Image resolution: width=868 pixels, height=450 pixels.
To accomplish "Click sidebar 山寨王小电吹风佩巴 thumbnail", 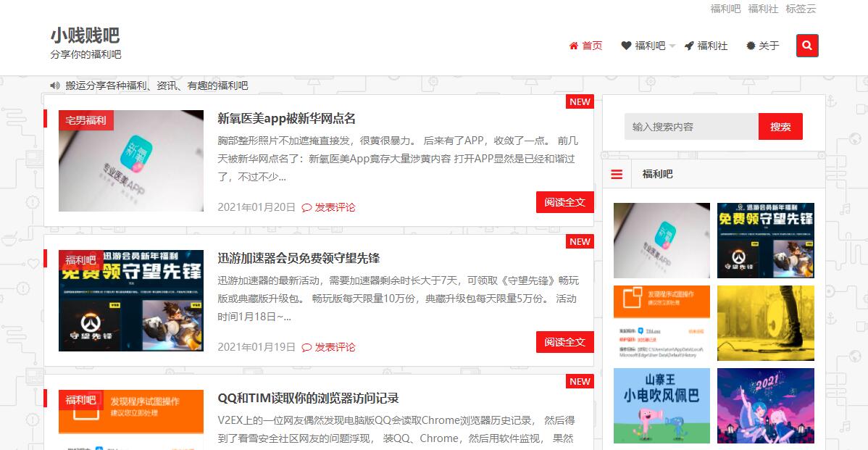I will coord(662,406).
